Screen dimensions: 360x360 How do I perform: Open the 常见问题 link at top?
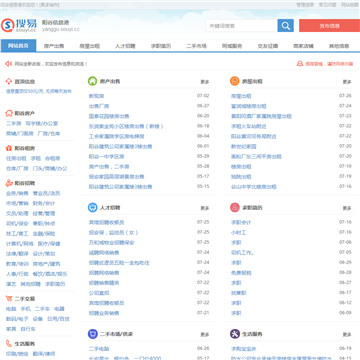328,5
